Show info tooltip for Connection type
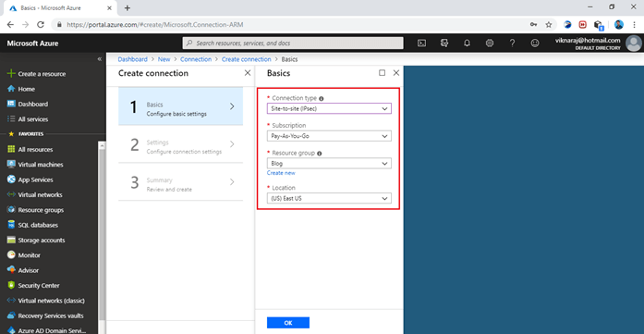644x334 pixels. 322,99
